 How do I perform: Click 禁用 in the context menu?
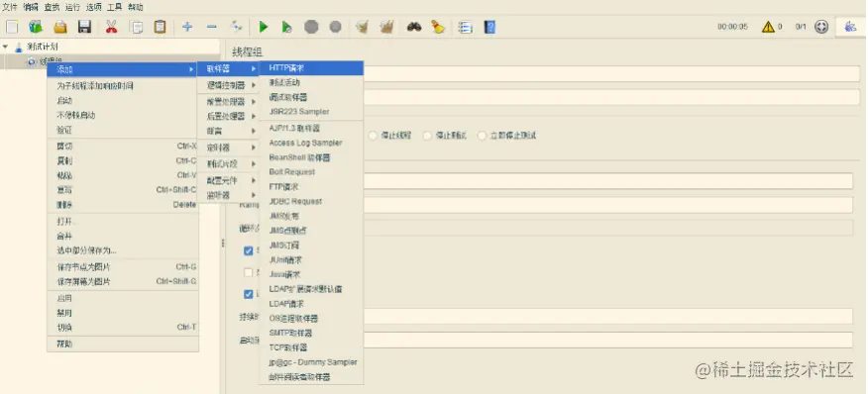pyautogui.click(x=123, y=313)
